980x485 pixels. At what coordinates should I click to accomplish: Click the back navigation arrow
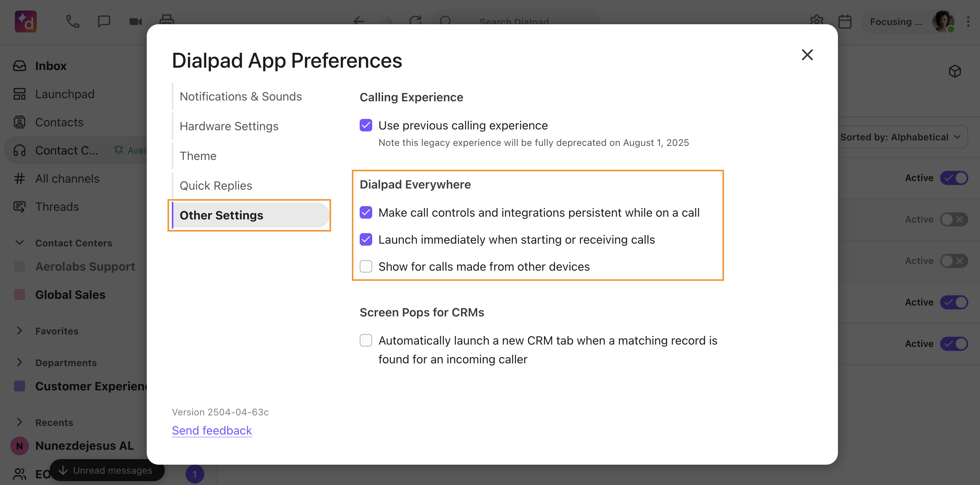(359, 21)
